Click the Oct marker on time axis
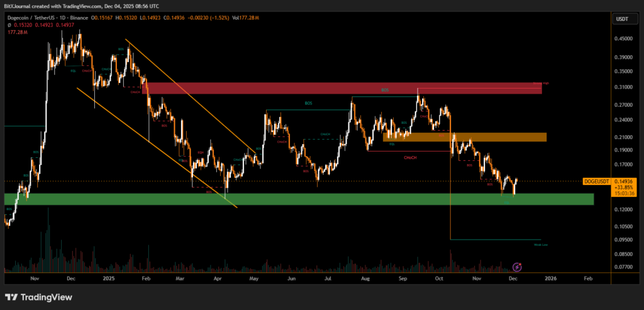This screenshot has width=644, height=310. click(440, 277)
